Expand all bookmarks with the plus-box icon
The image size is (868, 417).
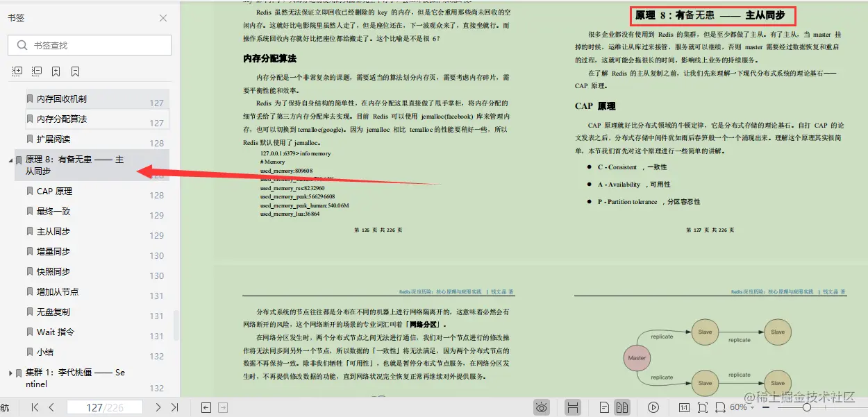17,71
